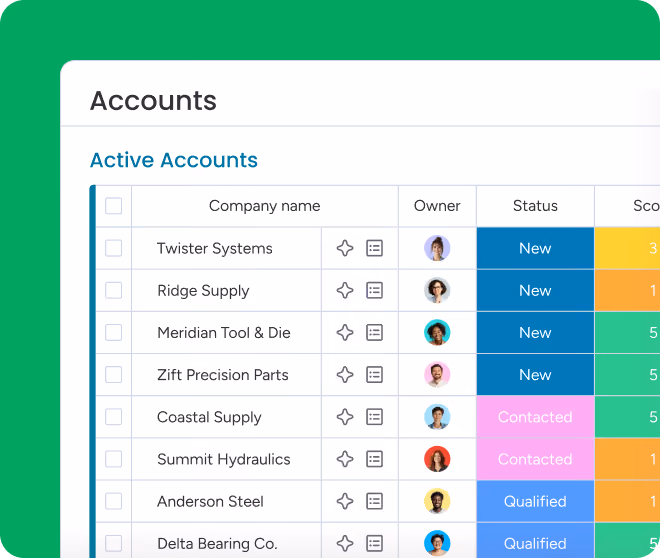
Task: Toggle the select-all checkbox in header row
Action: 114,206
